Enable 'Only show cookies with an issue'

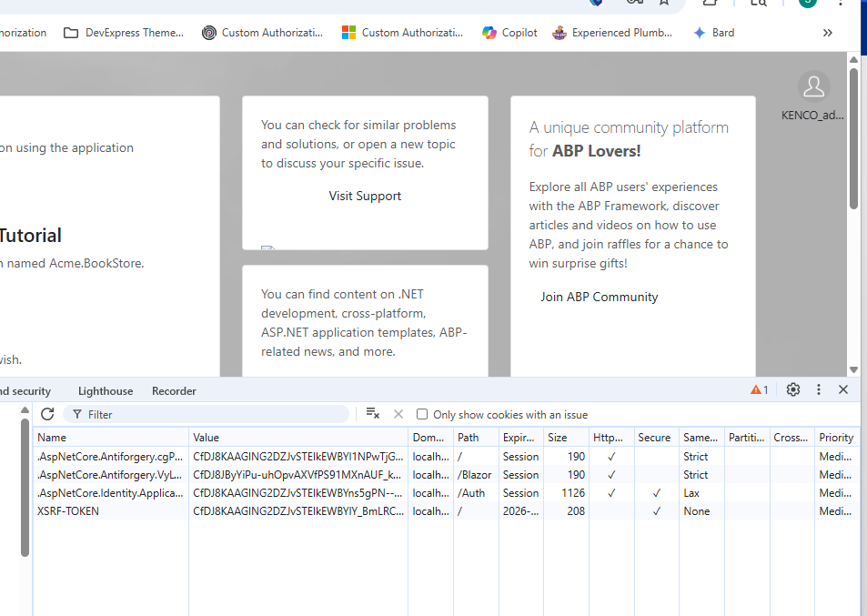pos(422,415)
